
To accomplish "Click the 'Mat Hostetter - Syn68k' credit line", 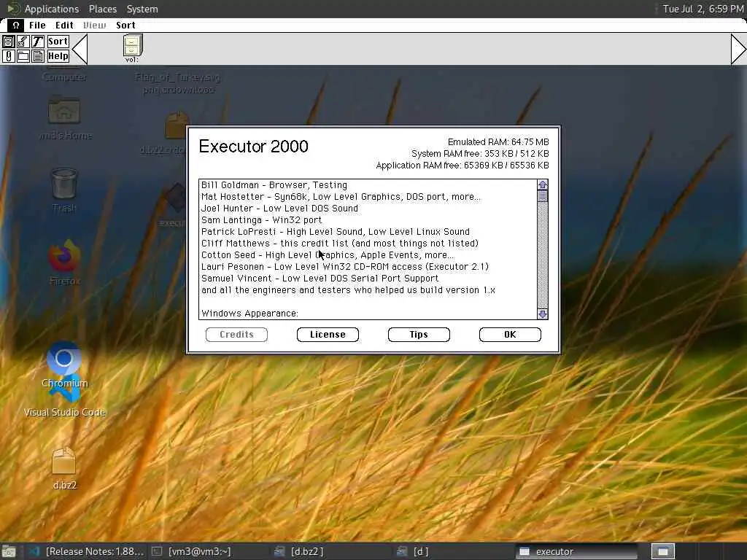I will [x=341, y=197].
